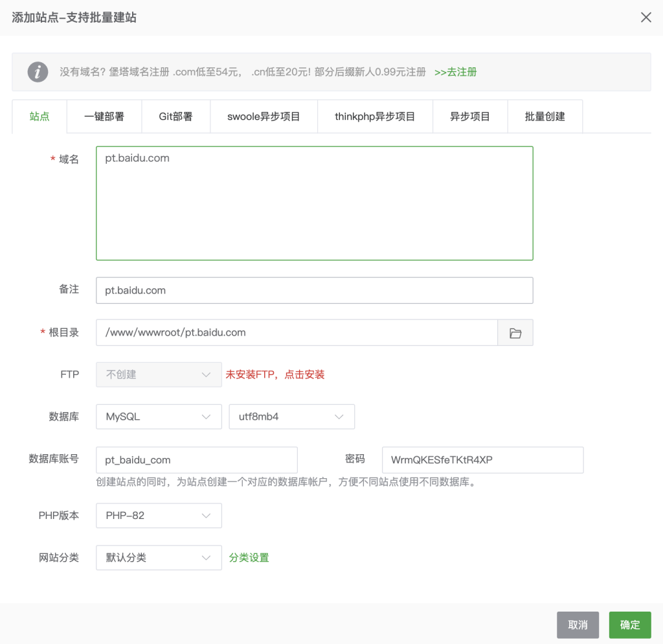Expand the utf8mb4 charset dropdown

(x=291, y=417)
